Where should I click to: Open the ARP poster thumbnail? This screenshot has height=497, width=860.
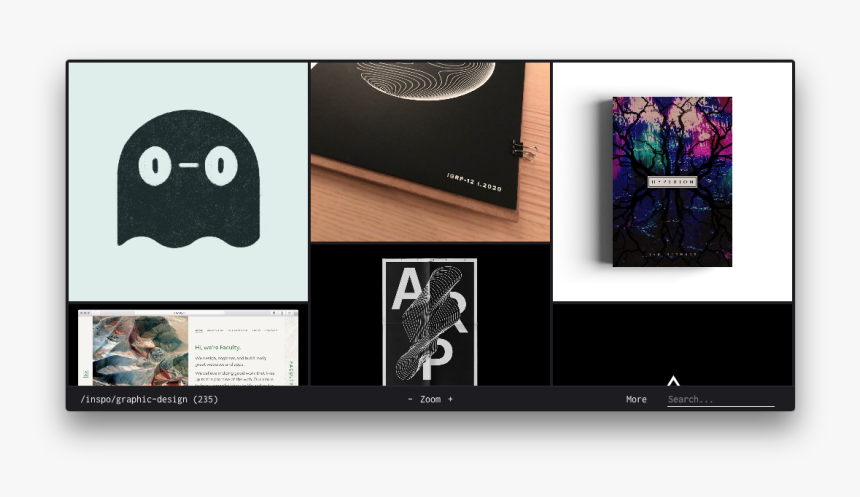(430, 315)
